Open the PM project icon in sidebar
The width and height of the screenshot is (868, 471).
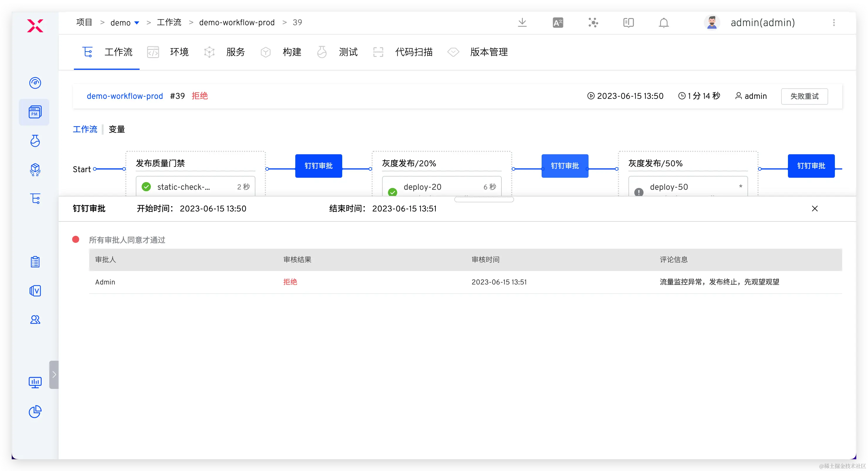tap(35, 112)
